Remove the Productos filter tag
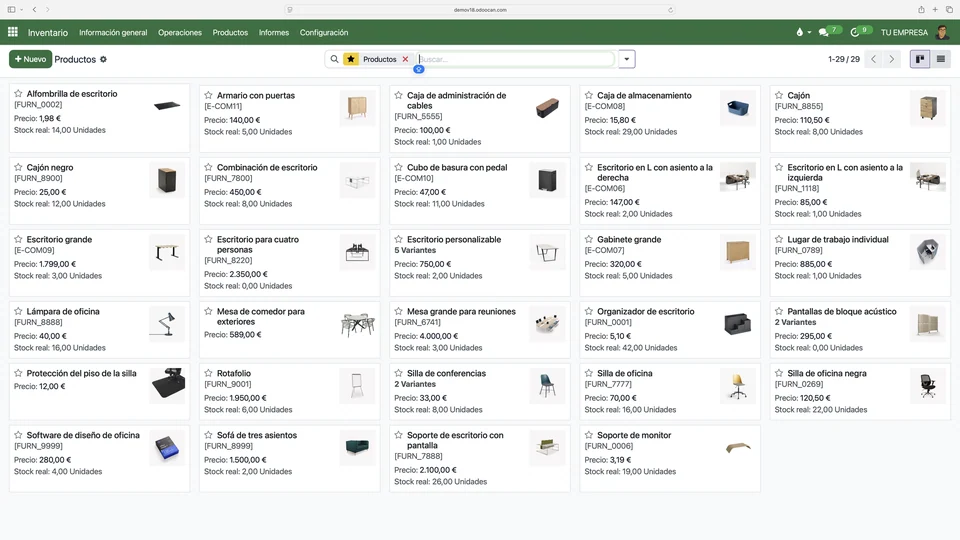 [x=405, y=59]
